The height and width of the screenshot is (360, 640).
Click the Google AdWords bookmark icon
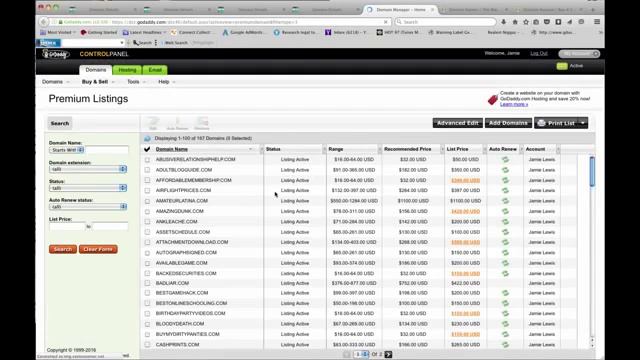coord(225,32)
